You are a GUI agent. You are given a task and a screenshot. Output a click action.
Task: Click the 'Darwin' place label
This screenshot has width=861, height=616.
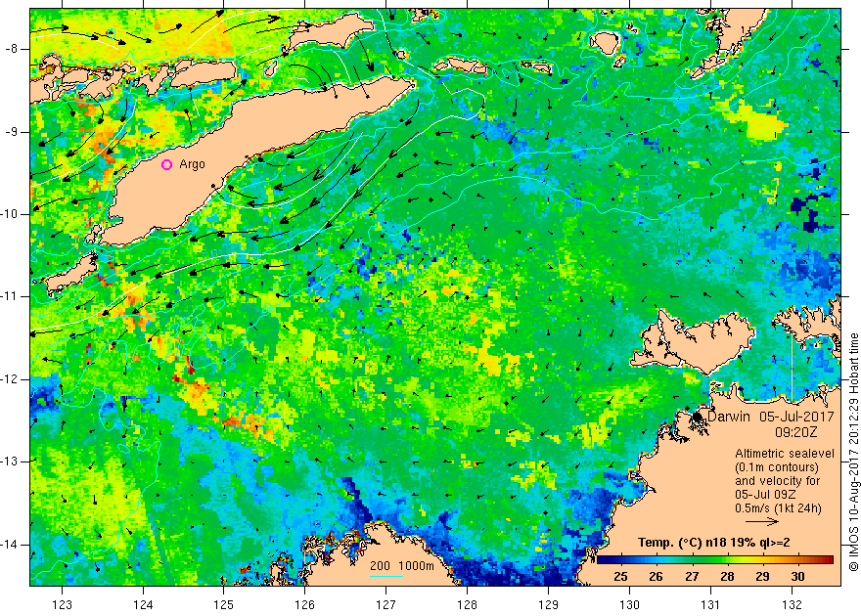[729, 417]
